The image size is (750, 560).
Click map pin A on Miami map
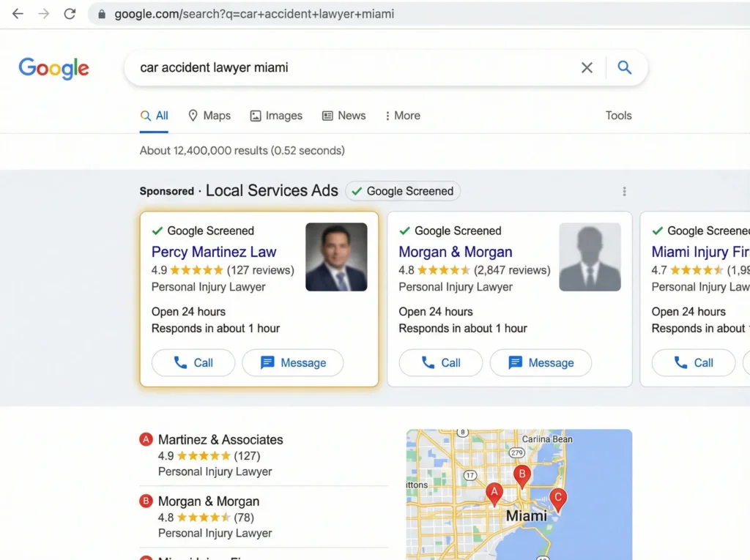[x=494, y=493]
